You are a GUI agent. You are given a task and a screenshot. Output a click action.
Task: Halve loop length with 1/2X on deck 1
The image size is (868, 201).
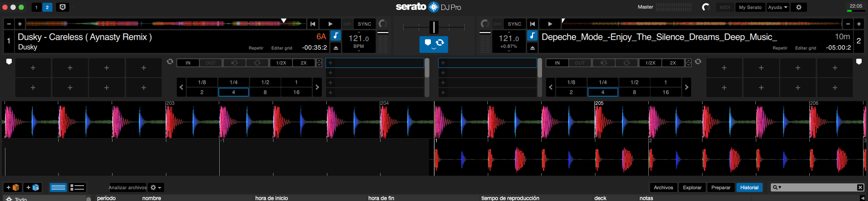[281, 63]
